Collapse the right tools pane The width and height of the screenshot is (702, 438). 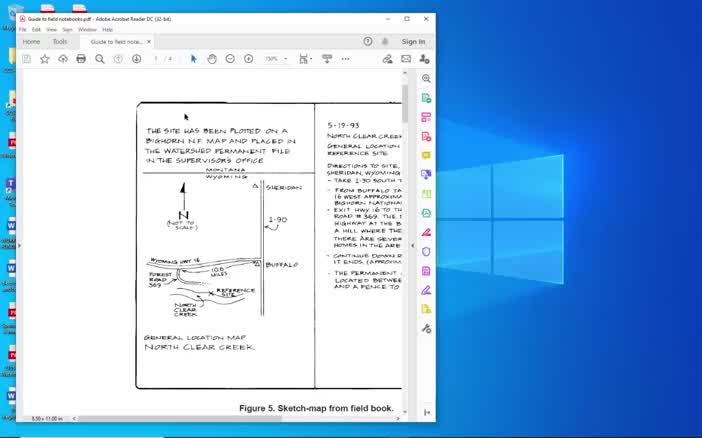pos(426,412)
